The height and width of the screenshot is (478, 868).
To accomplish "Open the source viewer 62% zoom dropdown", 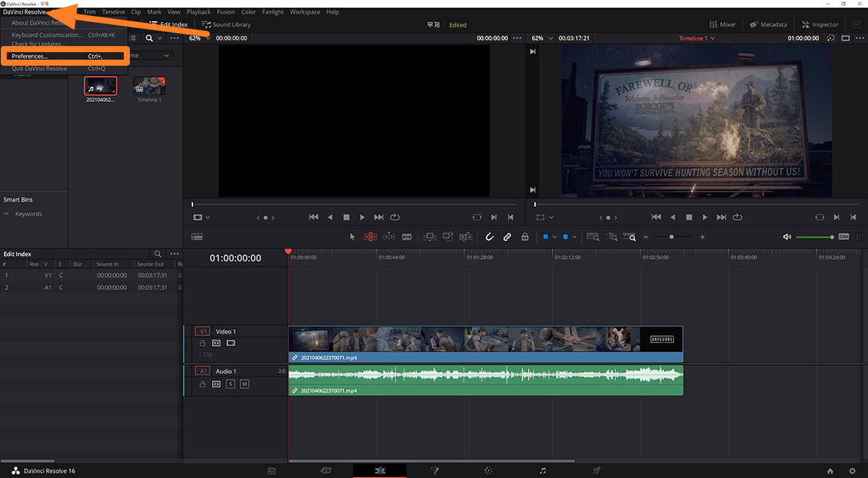I will [x=199, y=38].
